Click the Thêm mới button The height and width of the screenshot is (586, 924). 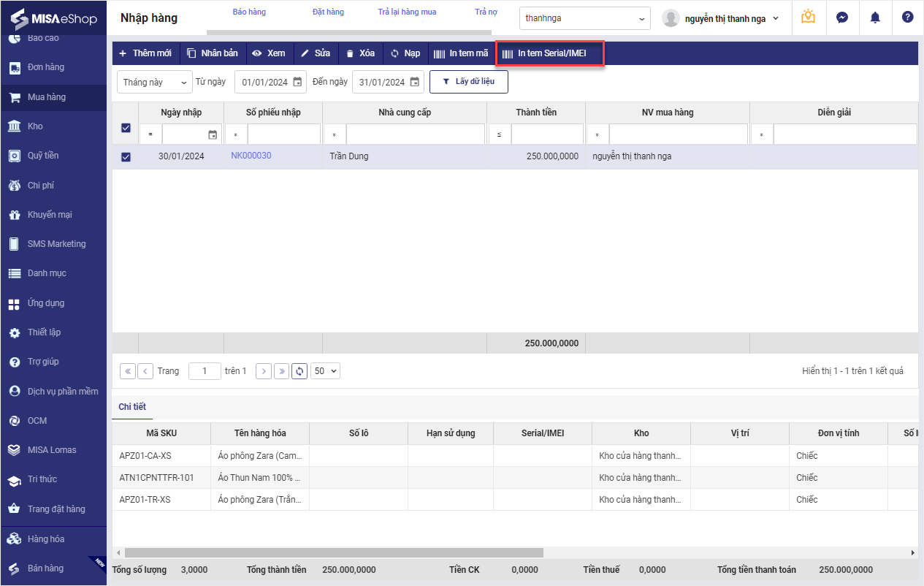(x=145, y=53)
